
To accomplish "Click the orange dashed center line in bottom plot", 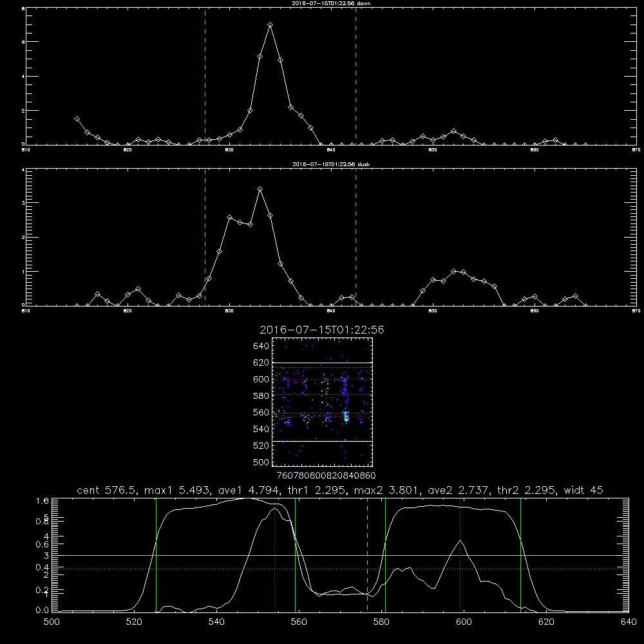I will coord(367,555).
